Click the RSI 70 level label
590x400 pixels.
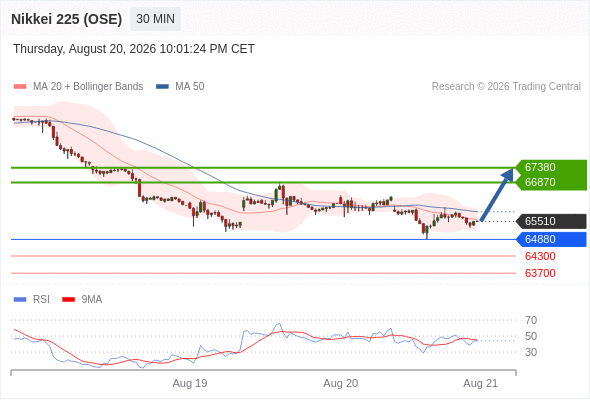[x=531, y=320]
